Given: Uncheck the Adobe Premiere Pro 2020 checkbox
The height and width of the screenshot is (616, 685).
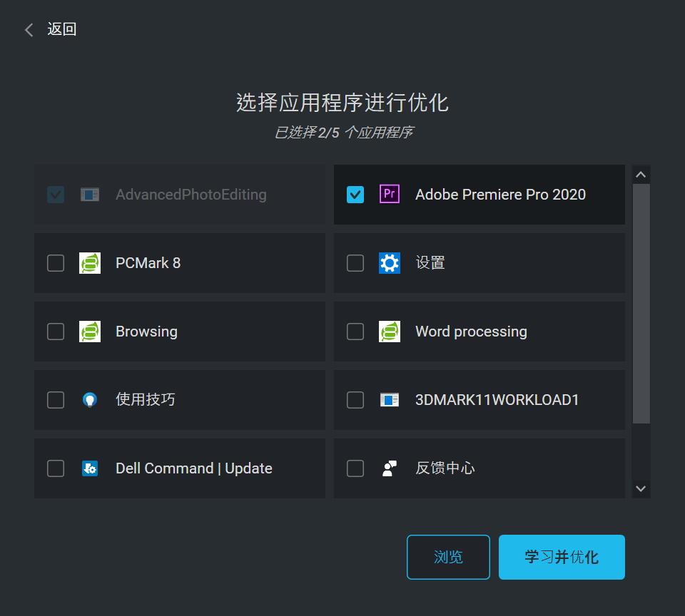Looking at the screenshot, I should (x=355, y=194).
